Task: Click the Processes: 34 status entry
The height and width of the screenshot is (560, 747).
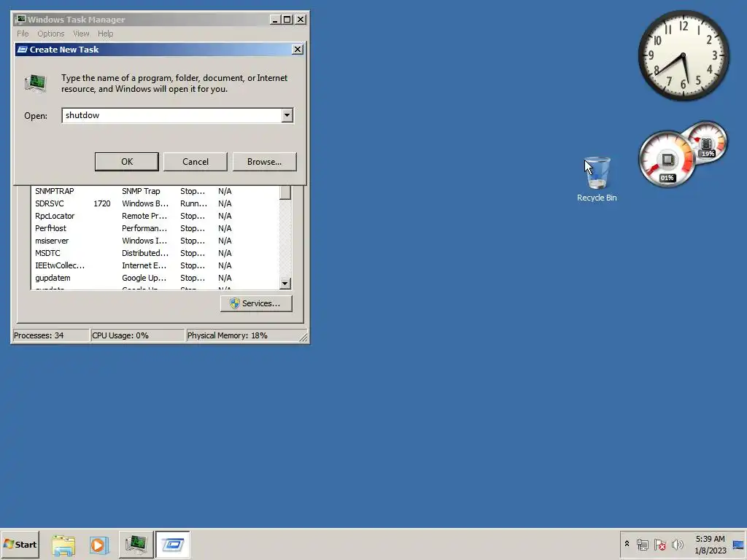Action: tap(50, 335)
